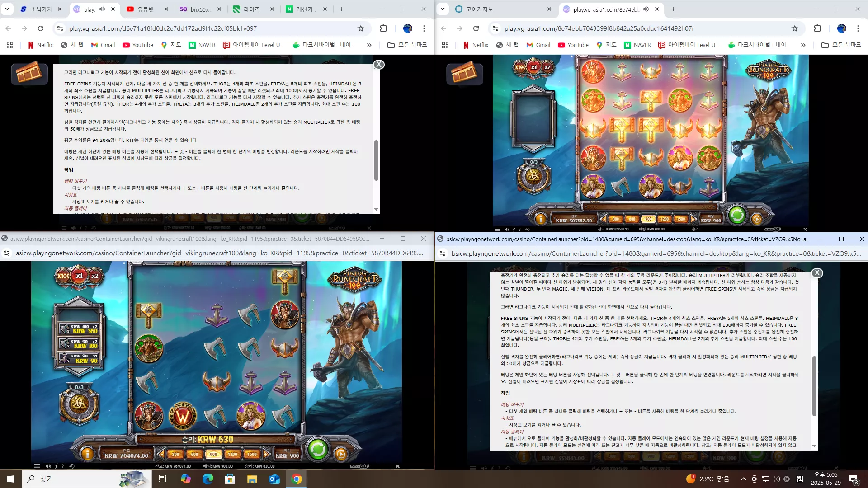Open paytable info in bottom-left game
This screenshot has height=488, width=868.
pyautogui.click(x=87, y=453)
